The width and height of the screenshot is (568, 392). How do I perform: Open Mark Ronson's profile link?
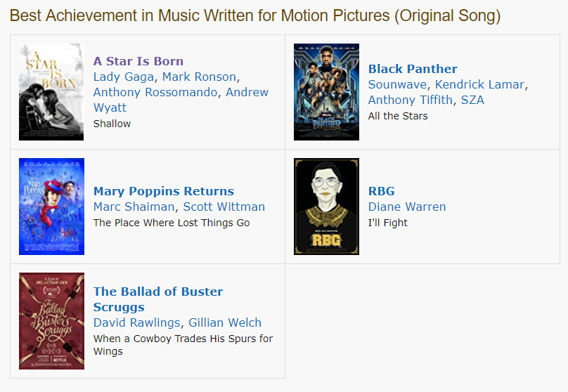199,77
